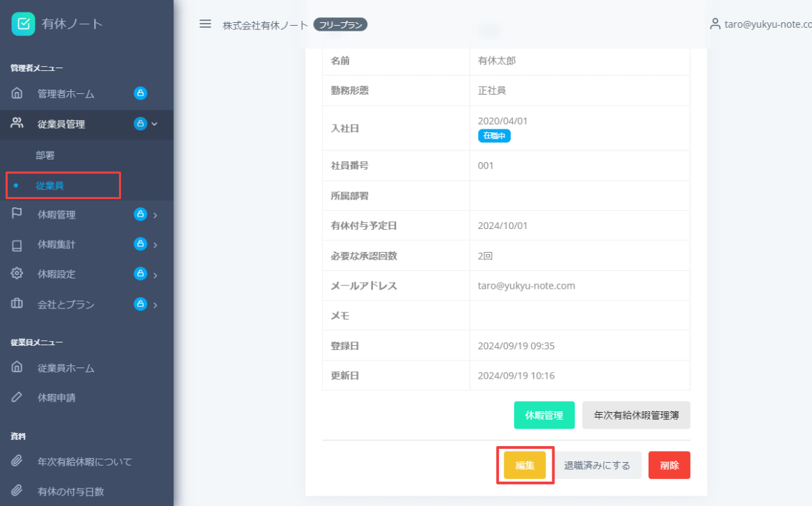Click the フリープラン badge in the header
Screen dimensions: 812x506
tap(340, 24)
